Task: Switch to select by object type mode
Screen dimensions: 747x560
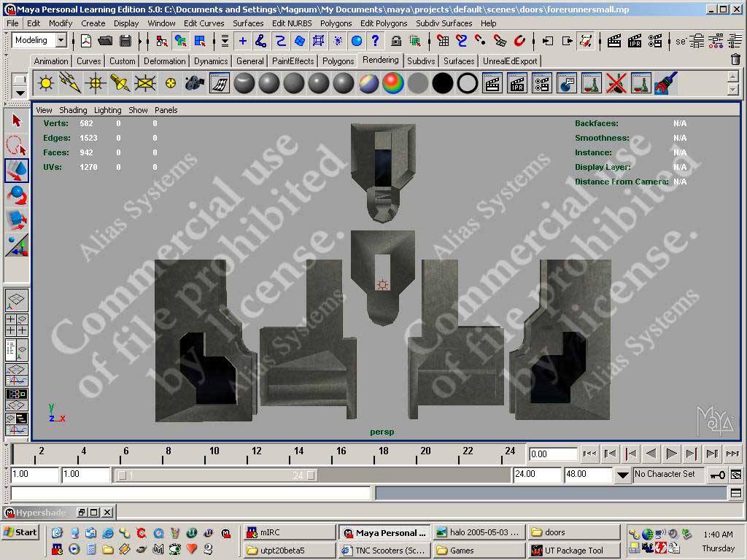Action: click(181, 42)
